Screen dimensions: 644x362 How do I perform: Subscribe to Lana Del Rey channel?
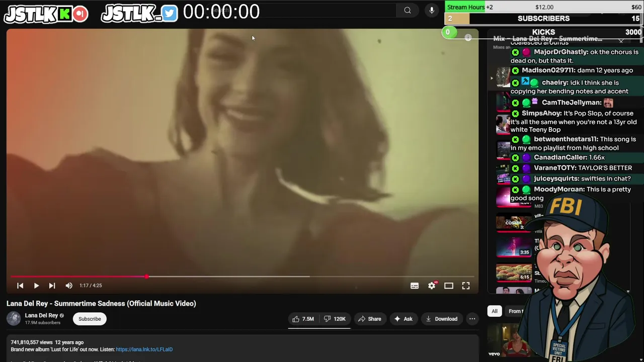90,319
